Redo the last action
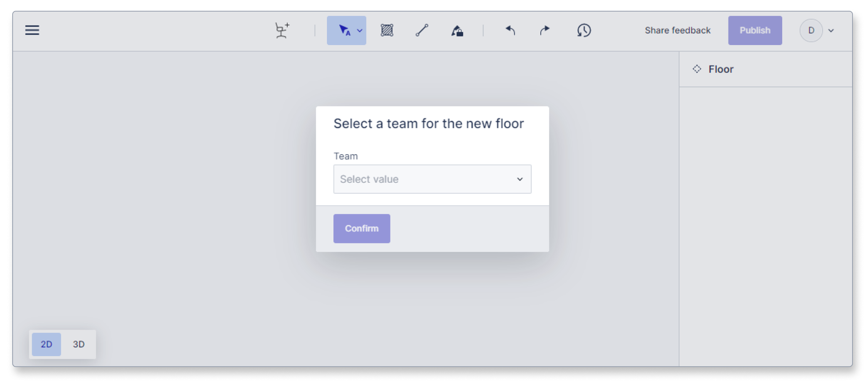868x385 pixels. coord(545,30)
